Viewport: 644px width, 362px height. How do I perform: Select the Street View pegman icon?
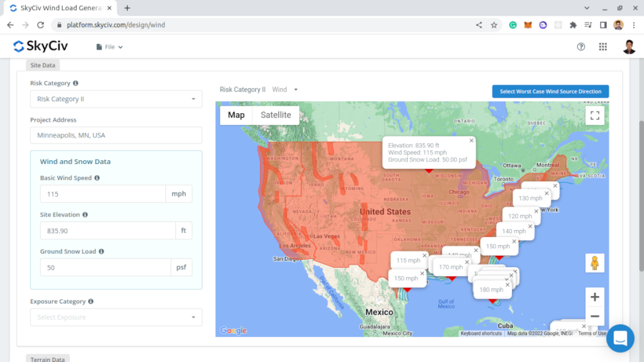coord(594,263)
